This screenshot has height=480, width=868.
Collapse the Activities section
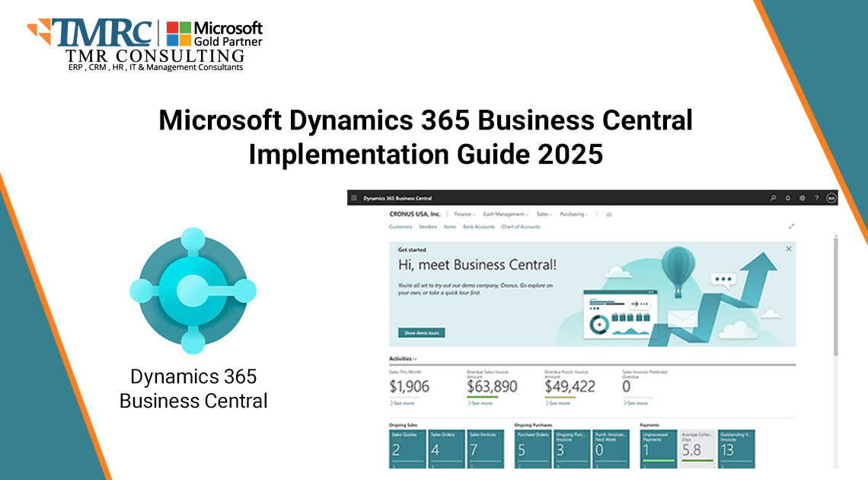[x=403, y=359]
